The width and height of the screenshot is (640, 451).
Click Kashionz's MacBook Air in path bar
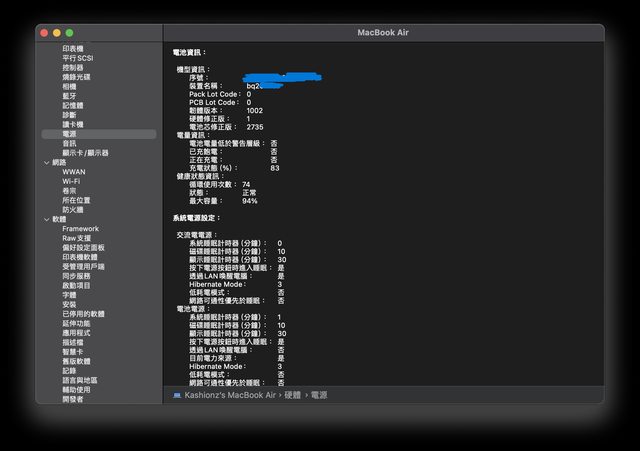228,396
